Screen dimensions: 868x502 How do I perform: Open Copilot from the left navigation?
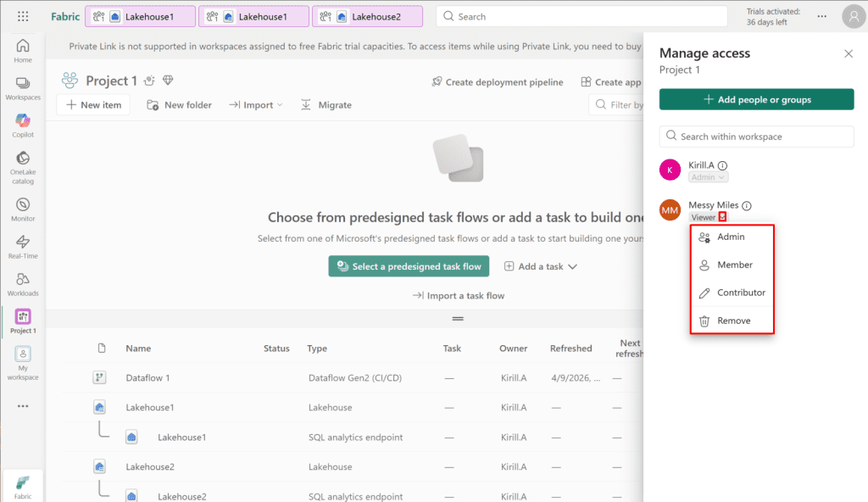(23, 125)
